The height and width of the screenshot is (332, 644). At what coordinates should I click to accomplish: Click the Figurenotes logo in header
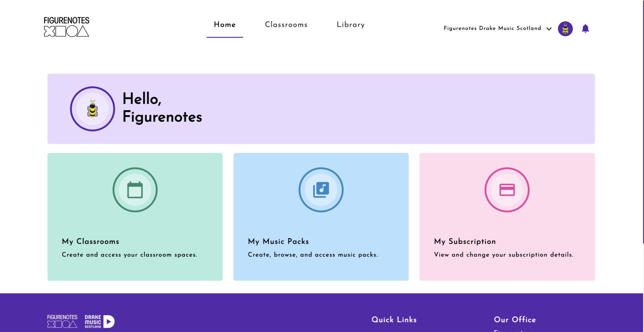66,27
